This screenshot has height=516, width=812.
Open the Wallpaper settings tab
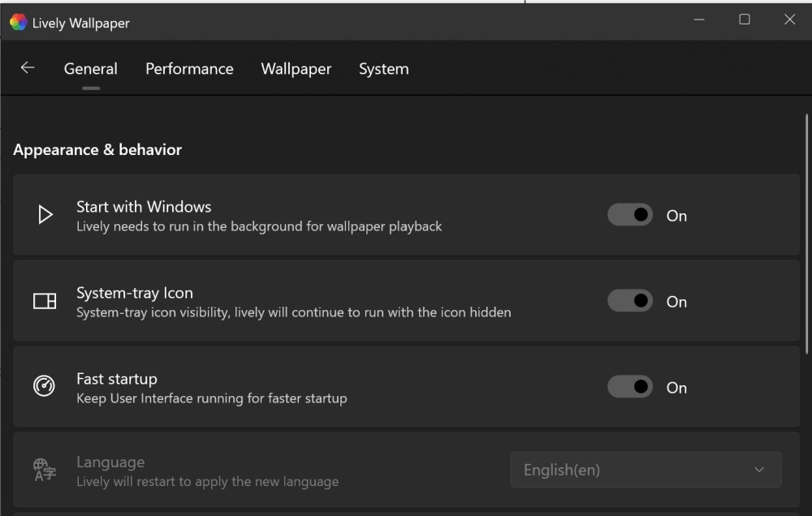tap(296, 69)
